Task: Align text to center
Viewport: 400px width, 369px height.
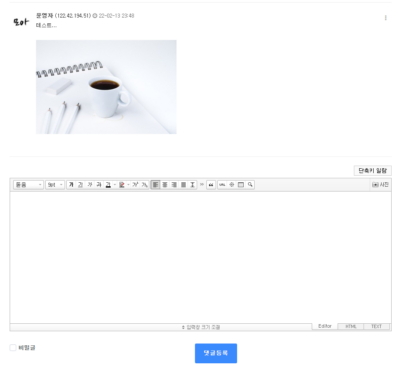Action: (165, 185)
